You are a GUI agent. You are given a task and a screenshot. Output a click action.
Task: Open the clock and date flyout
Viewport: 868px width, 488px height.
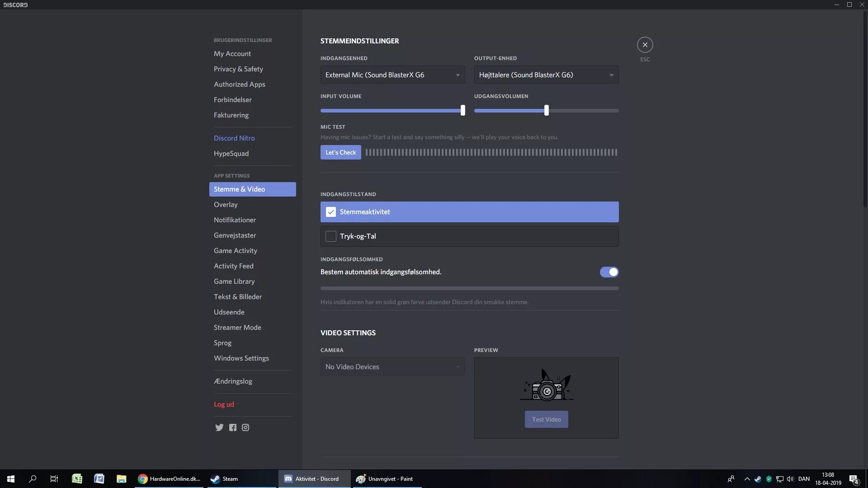point(828,479)
